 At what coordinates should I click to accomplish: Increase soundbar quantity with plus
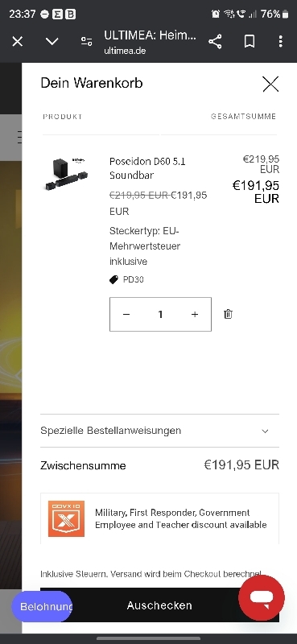195,314
